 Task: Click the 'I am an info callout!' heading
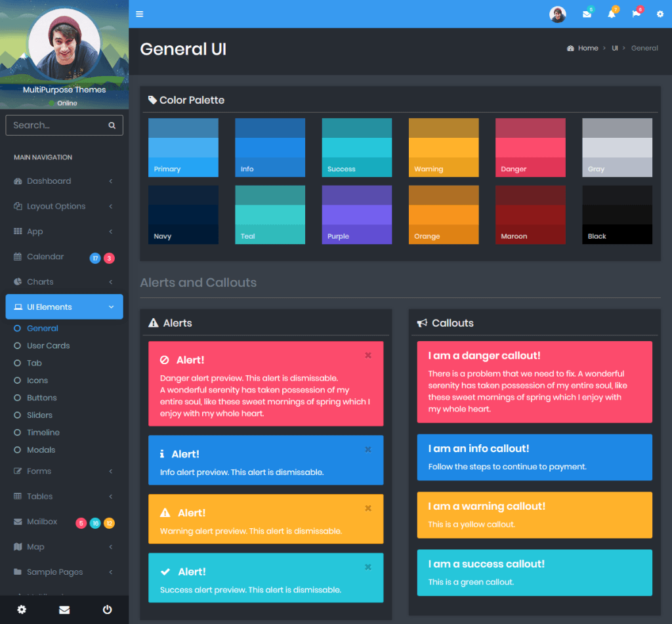click(478, 449)
